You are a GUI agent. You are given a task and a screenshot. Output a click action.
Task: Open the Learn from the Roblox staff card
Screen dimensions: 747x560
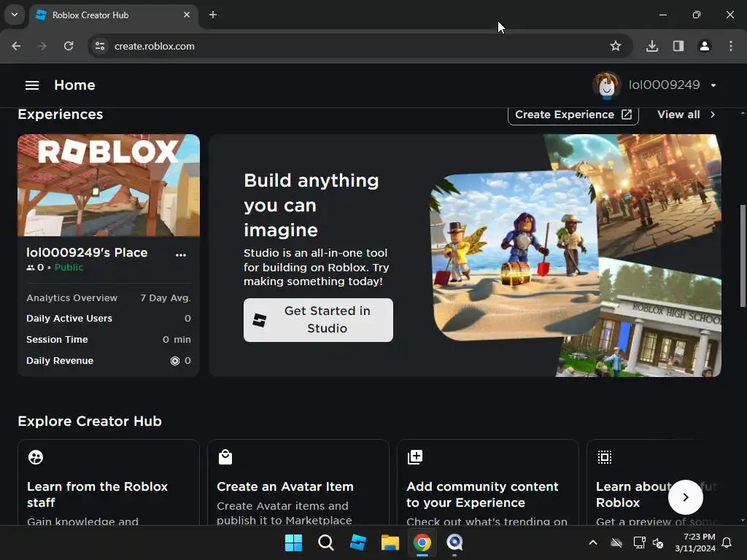pos(109,483)
